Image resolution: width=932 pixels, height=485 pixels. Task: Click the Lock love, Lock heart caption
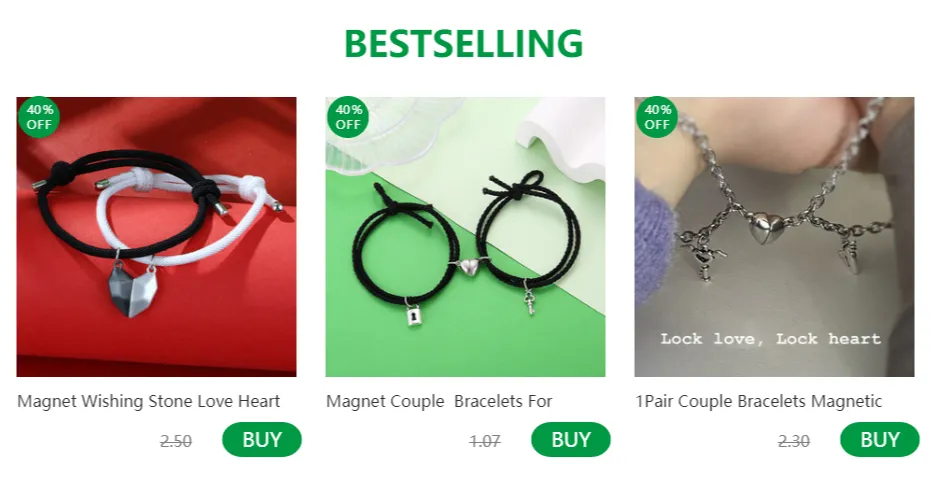770,339
